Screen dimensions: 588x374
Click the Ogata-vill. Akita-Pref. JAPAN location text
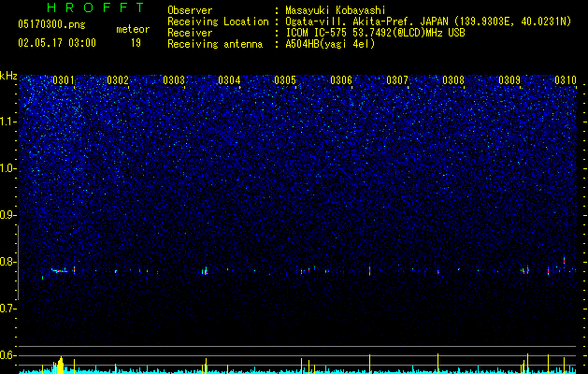[428, 22]
